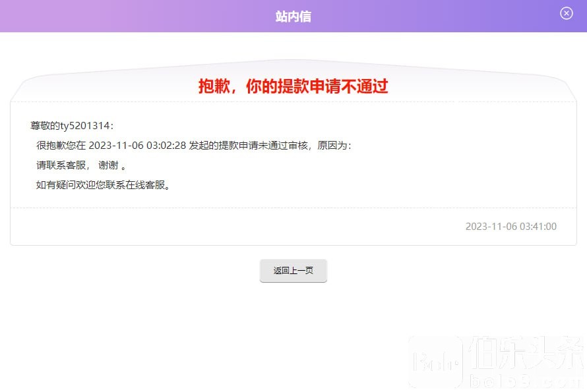
Task: Click the request time 2023-11-06 03:02:28
Action: click(x=137, y=145)
